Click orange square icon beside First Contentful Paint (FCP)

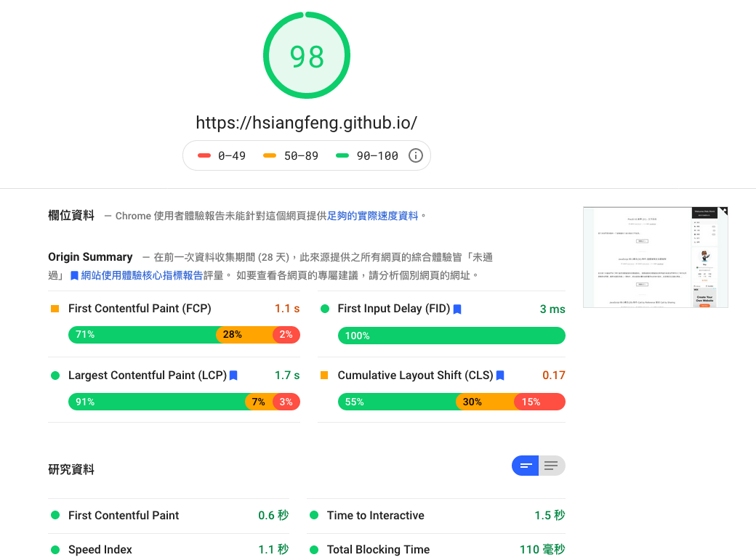click(x=55, y=309)
